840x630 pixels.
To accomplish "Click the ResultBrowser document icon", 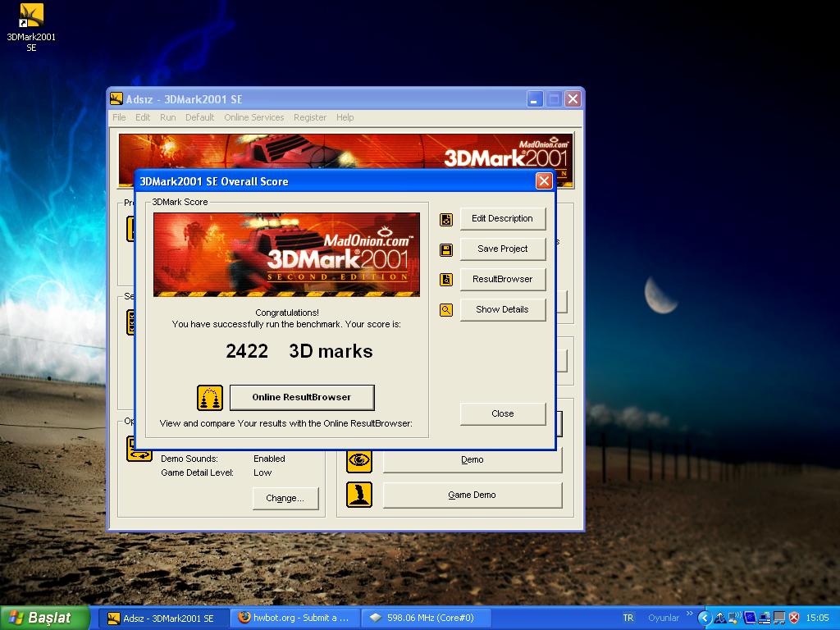I will 445,280.
